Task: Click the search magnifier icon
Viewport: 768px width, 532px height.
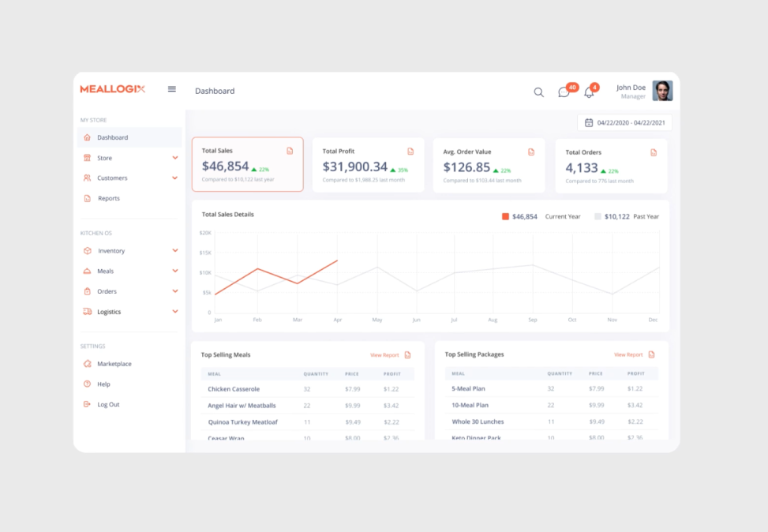Action: pyautogui.click(x=538, y=92)
